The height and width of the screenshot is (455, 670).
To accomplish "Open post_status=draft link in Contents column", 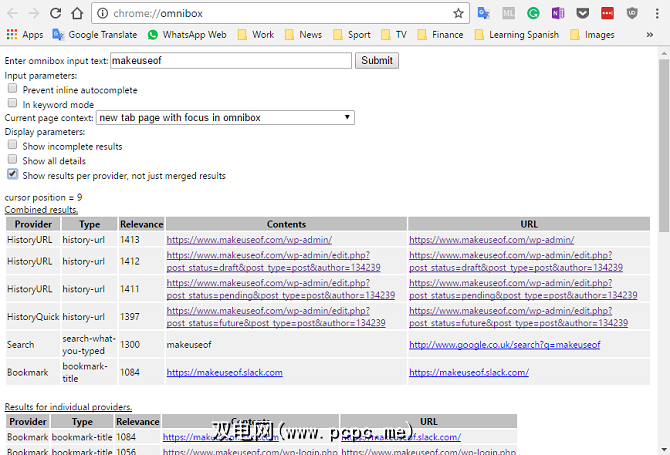I will click(x=273, y=261).
